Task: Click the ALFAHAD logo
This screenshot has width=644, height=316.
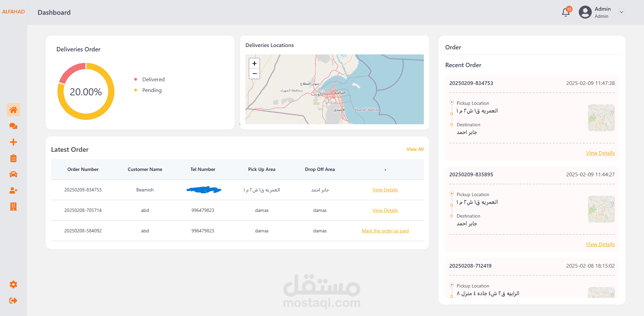Action: click(x=13, y=12)
